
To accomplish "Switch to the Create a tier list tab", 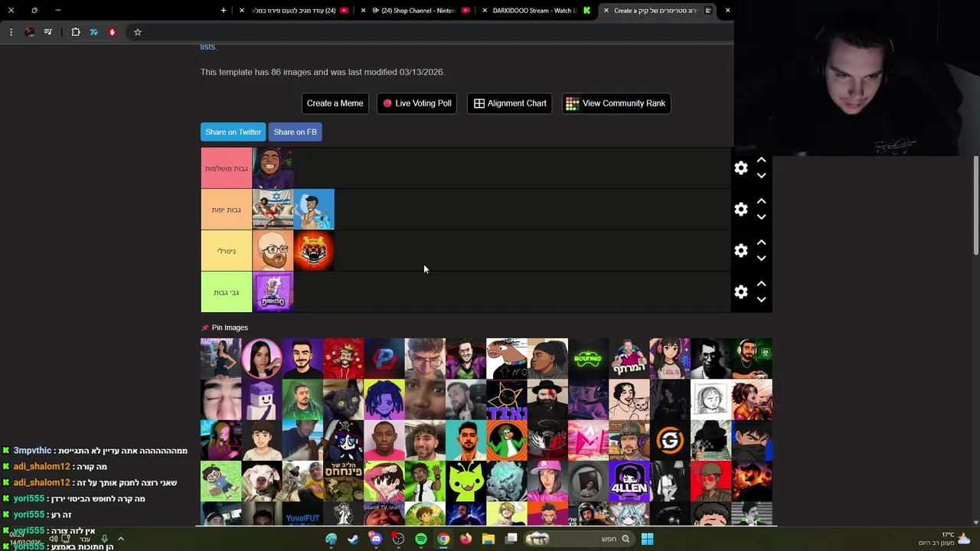I will tap(662, 11).
